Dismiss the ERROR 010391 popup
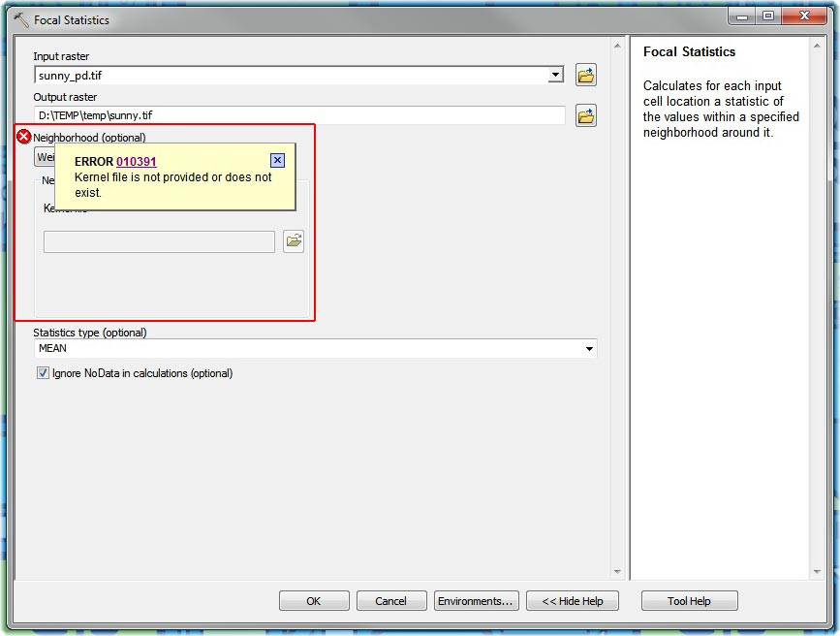Image resolution: width=840 pixels, height=636 pixels. [x=277, y=160]
